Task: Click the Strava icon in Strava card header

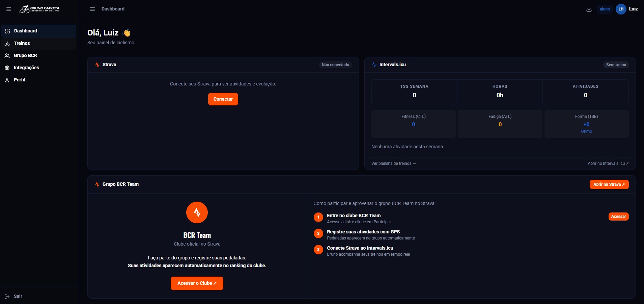Action: tap(97, 65)
